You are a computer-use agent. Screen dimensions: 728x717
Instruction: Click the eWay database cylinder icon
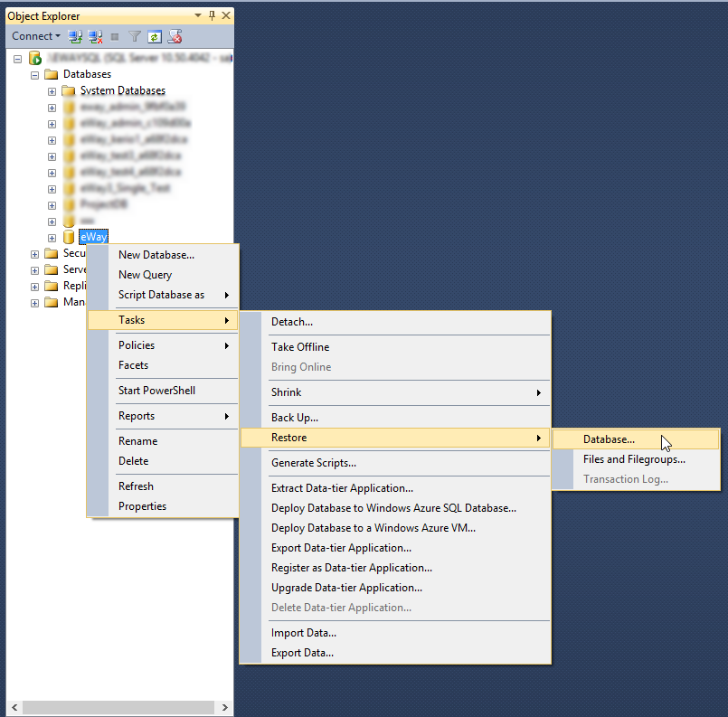(x=69, y=237)
